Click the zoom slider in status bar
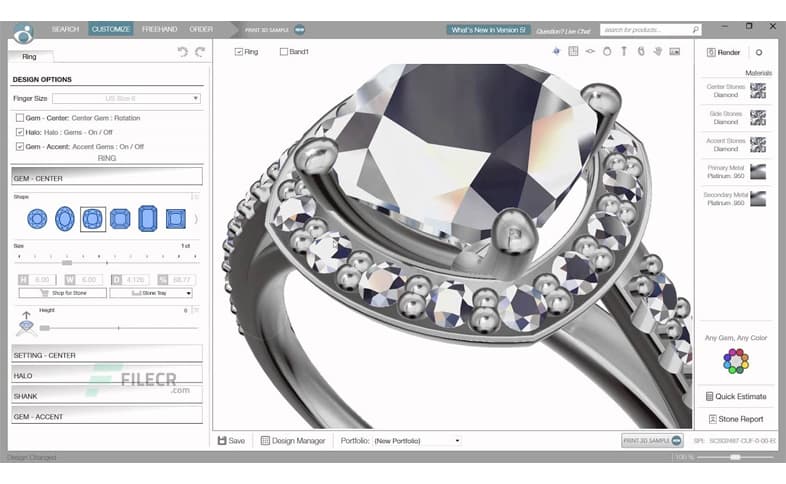786x484 pixels. pos(735,457)
